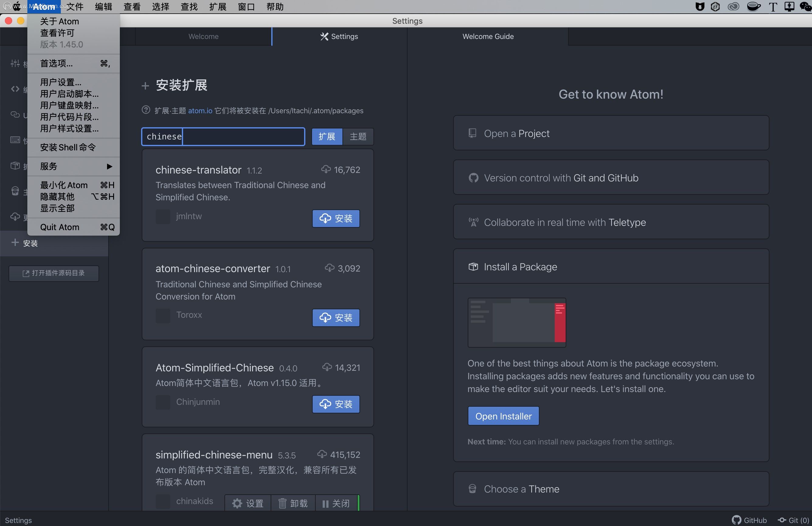Click Settings path in status bar
The image size is (812, 526).
tap(18, 520)
